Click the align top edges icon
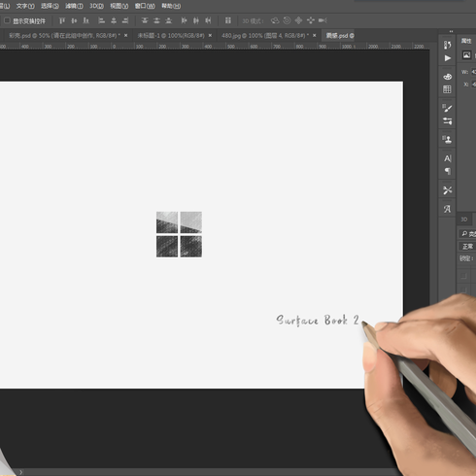 point(62,20)
